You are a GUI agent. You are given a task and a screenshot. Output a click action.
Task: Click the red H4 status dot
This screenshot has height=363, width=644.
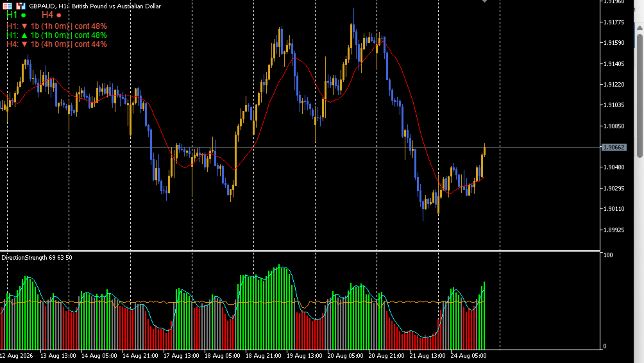pyautogui.click(x=59, y=15)
